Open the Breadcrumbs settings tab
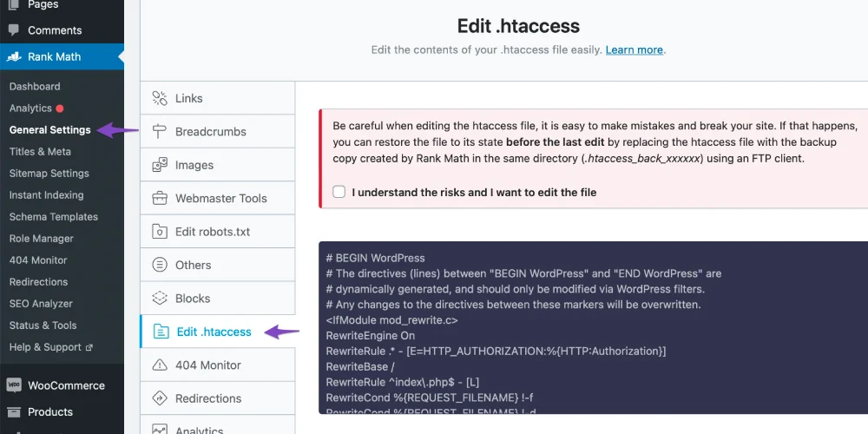868x434 pixels. point(218,132)
